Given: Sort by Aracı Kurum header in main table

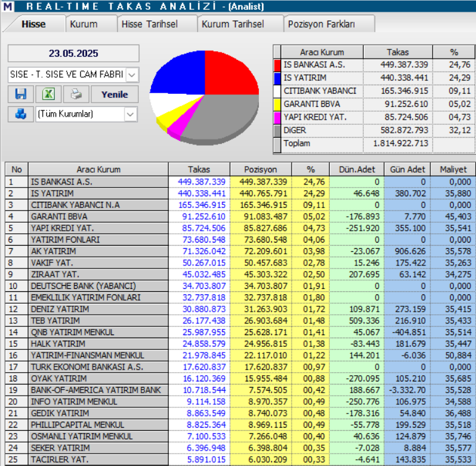Looking at the screenshot, I should click(99, 169).
